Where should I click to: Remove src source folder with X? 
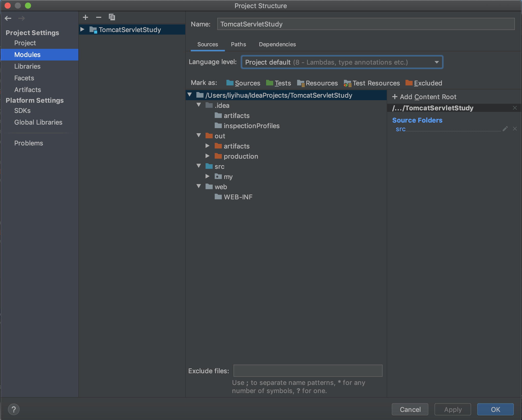click(515, 129)
